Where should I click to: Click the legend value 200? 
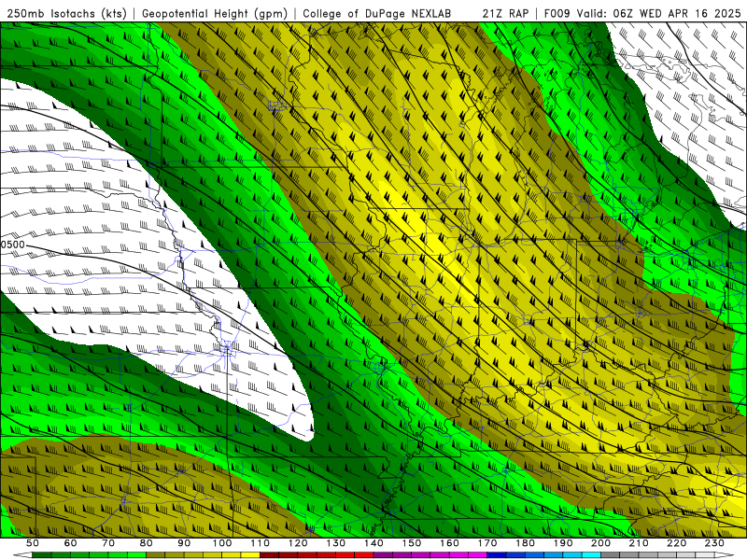[600, 543]
